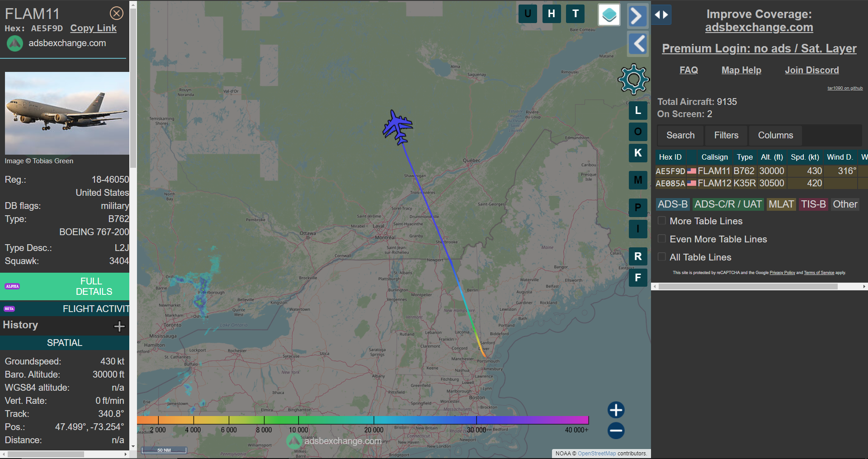Viewport: 868px width, 459px height.
Task: Toggle the I map option button
Action: (x=638, y=229)
